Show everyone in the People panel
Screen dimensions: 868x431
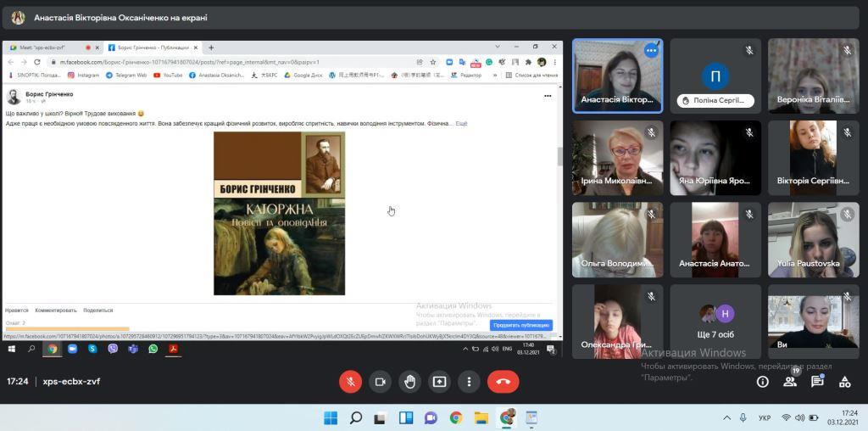click(789, 382)
